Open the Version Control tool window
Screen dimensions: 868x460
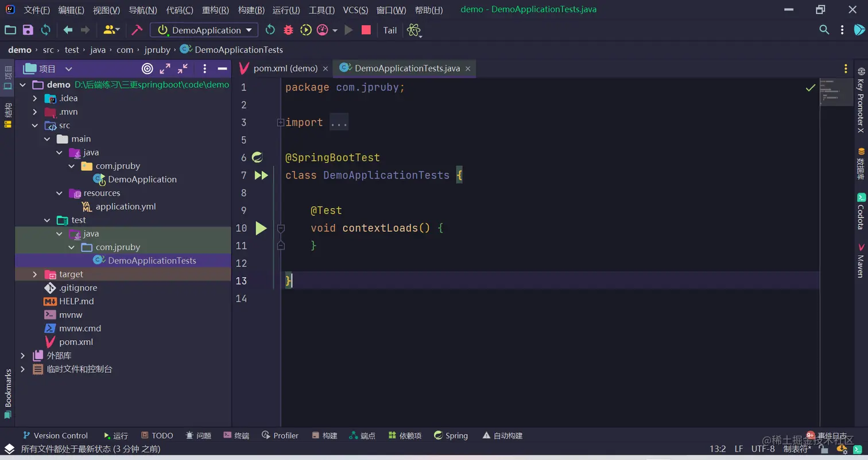[x=55, y=436]
